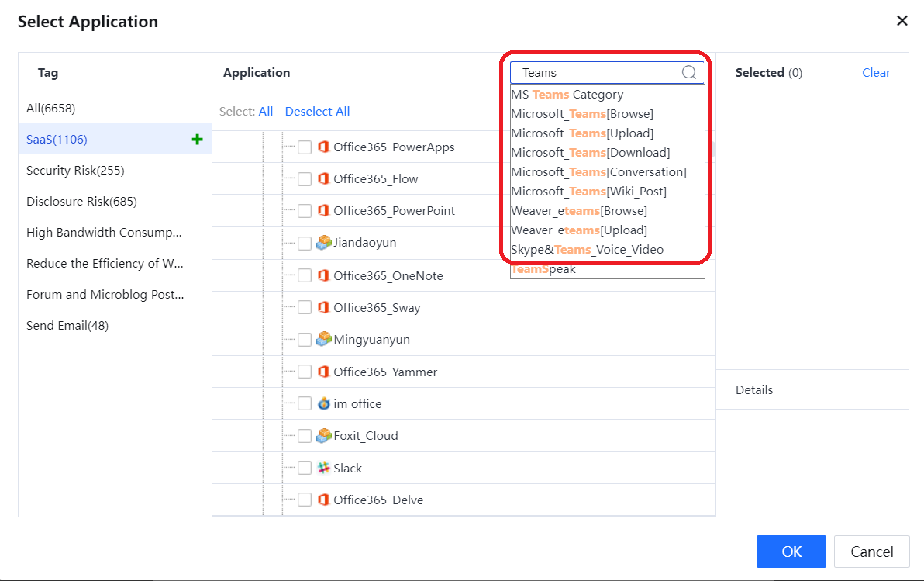This screenshot has width=924, height=581.
Task: Select the High Bandwidth Consumption tag
Action: (x=115, y=233)
